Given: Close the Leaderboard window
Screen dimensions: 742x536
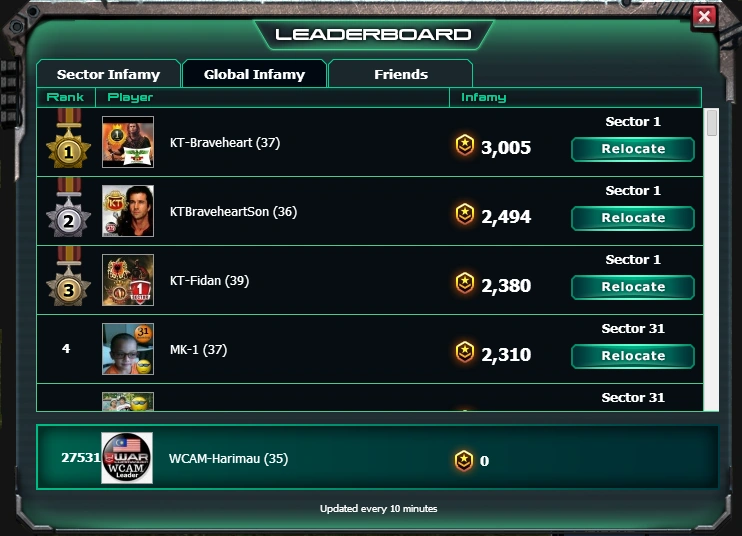Looking at the screenshot, I should tap(704, 17).
